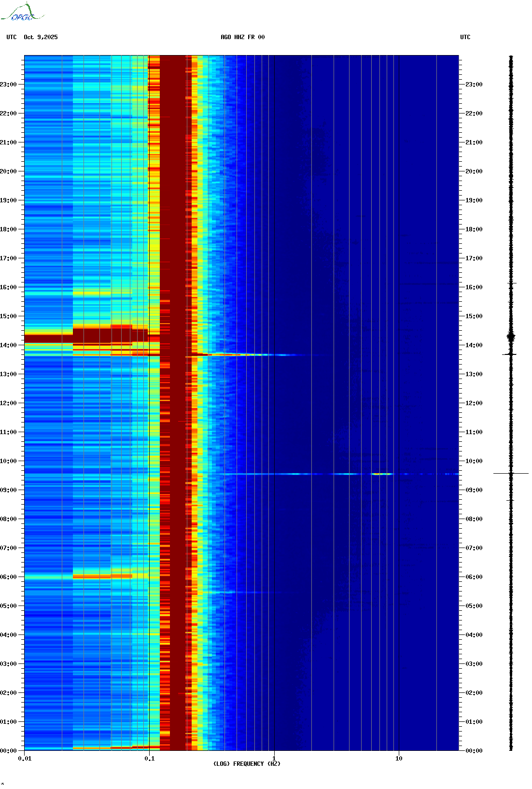Viewport: 532px width, 789px height.
Task: Click the UTC label at top right
Action: coord(465,37)
